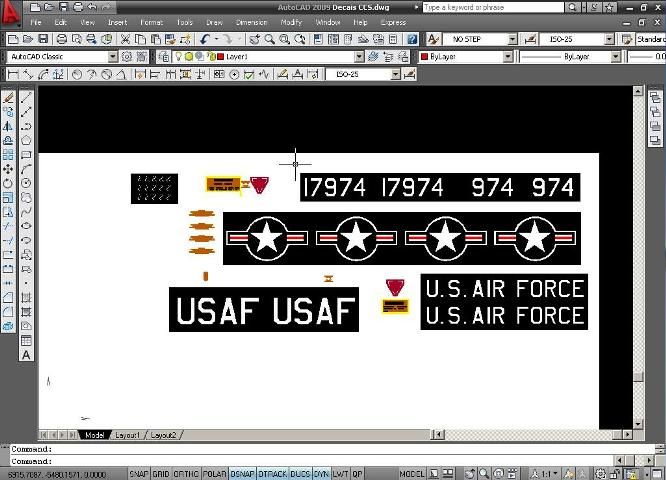Select the Spline tool in Draw toolbar
The width and height of the screenshot is (666, 480).
click(26, 212)
